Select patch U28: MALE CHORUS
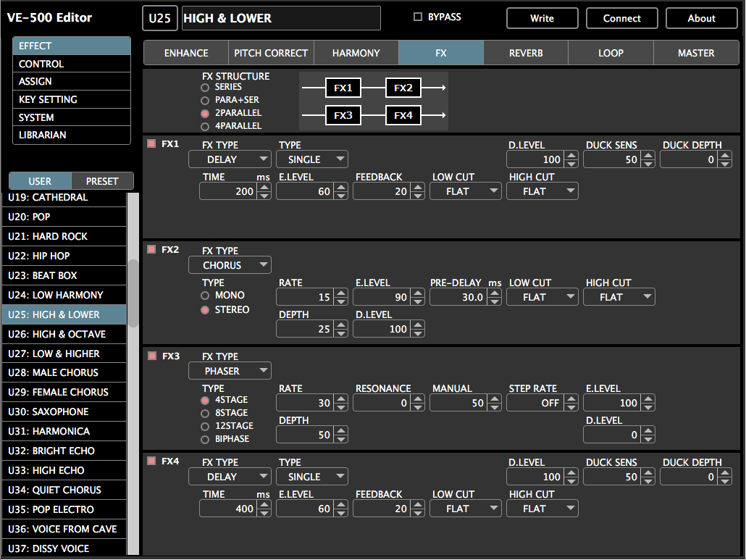The height and width of the screenshot is (560, 746). 64,372
